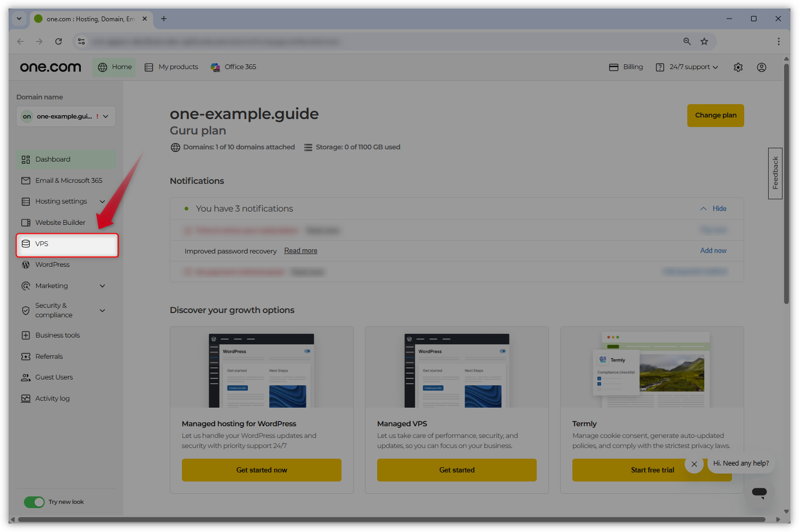Viewport: 799px width, 532px height.
Task: Click the Change plan button
Action: [x=715, y=115]
